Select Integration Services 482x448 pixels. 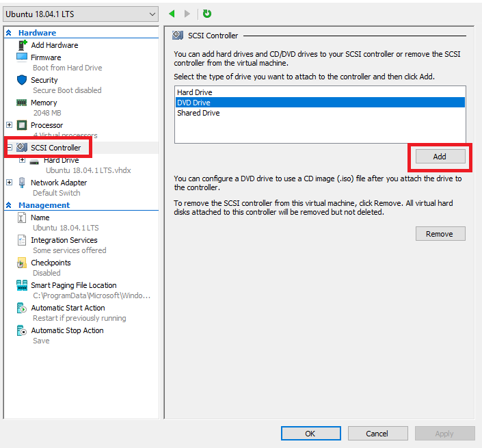click(64, 240)
